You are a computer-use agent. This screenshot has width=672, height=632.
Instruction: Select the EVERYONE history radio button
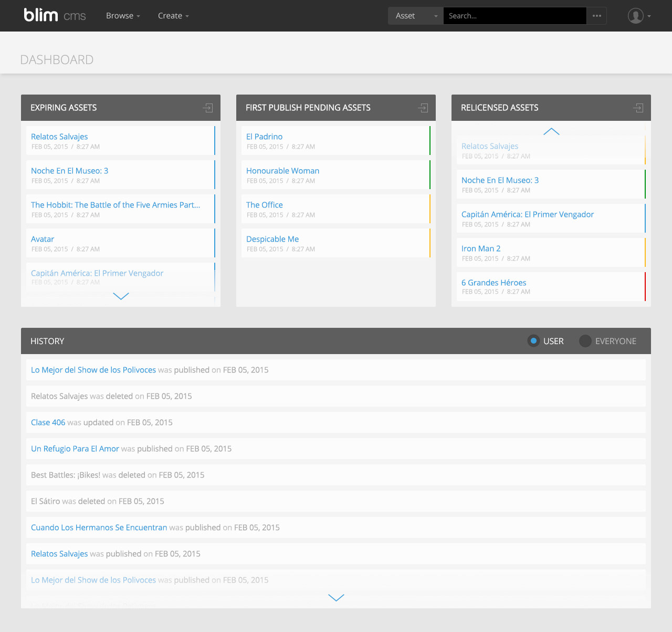[x=585, y=341]
